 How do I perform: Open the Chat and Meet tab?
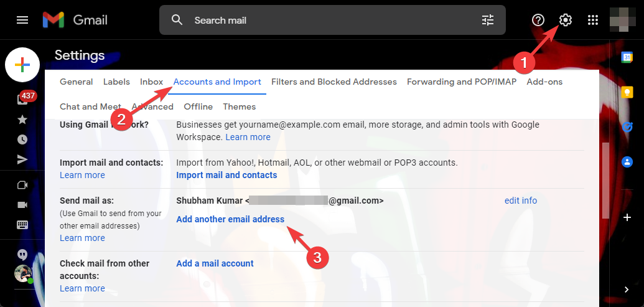[90, 106]
